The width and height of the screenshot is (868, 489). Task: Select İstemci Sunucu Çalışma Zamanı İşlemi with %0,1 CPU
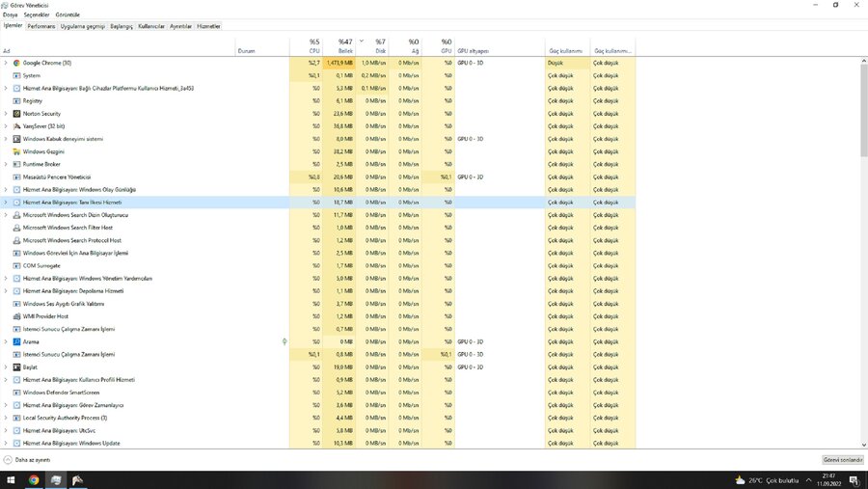click(x=317, y=354)
